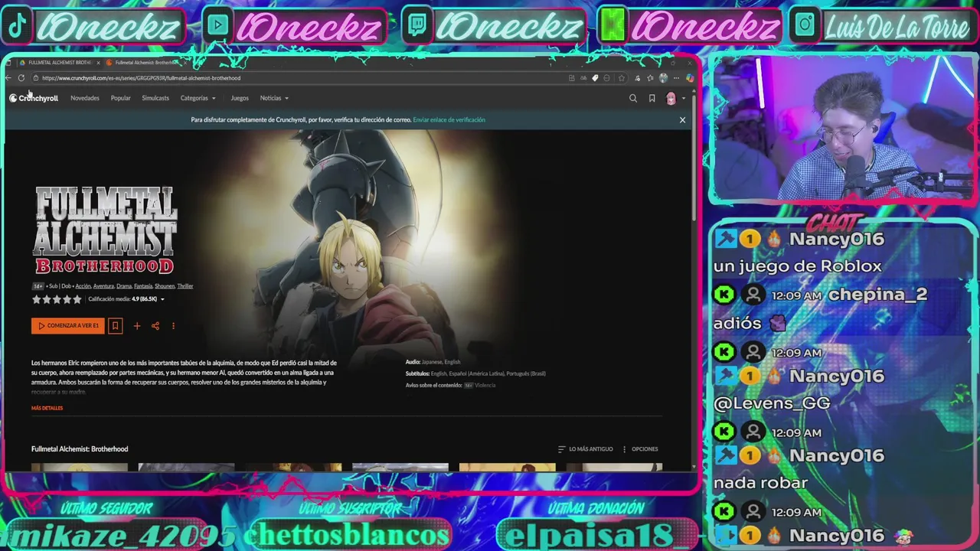
Task: Rate the series one star
Action: click(x=36, y=299)
